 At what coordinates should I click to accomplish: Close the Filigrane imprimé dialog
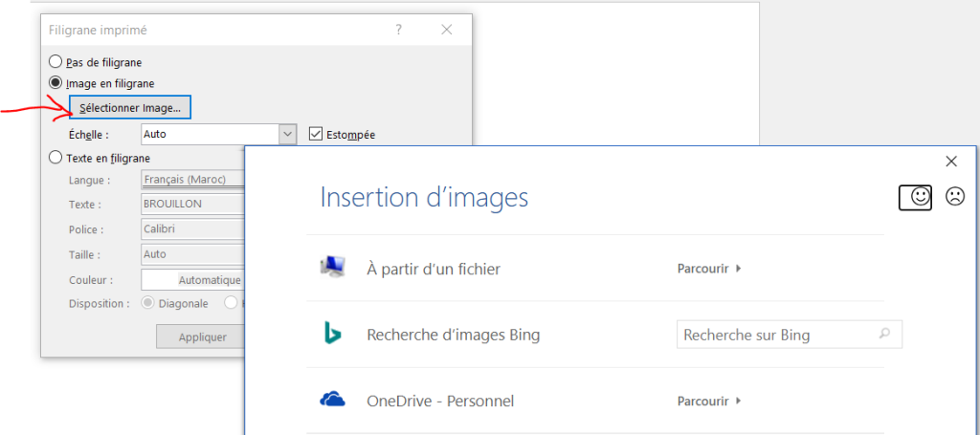(x=446, y=30)
